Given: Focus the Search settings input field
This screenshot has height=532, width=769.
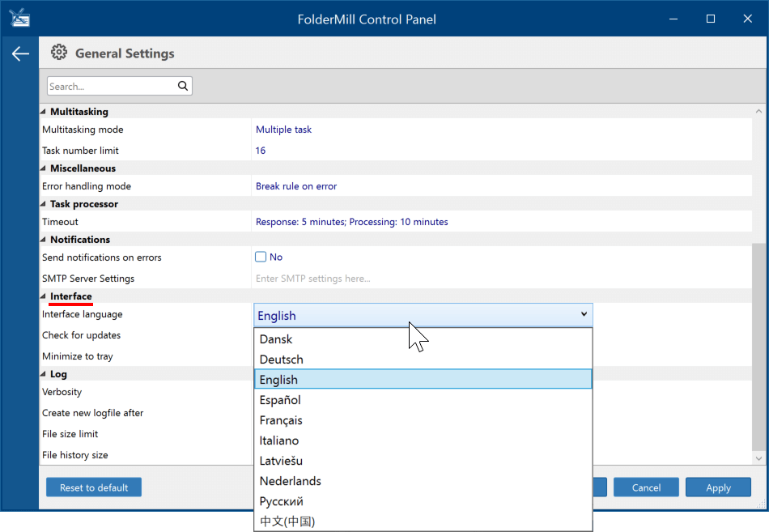Looking at the screenshot, I should (113, 86).
